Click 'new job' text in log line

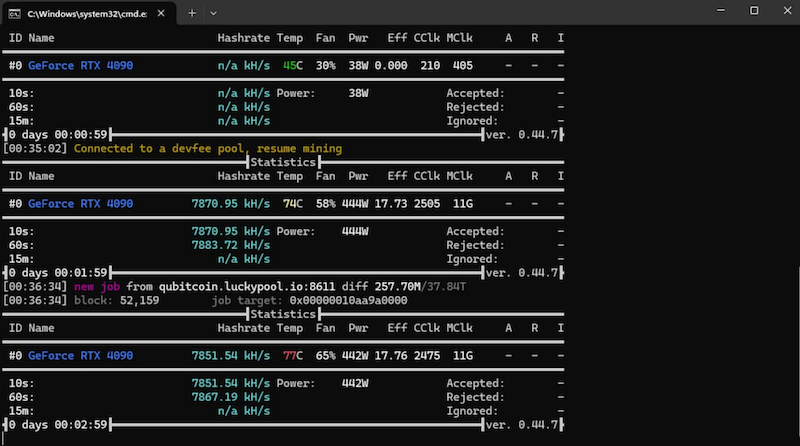97,287
